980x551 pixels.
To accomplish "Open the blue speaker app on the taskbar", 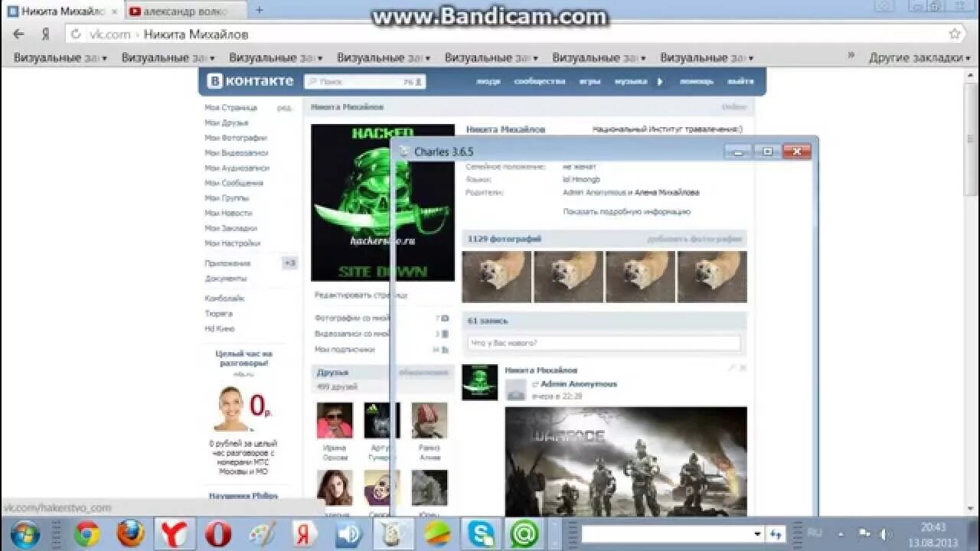I will (349, 533).
